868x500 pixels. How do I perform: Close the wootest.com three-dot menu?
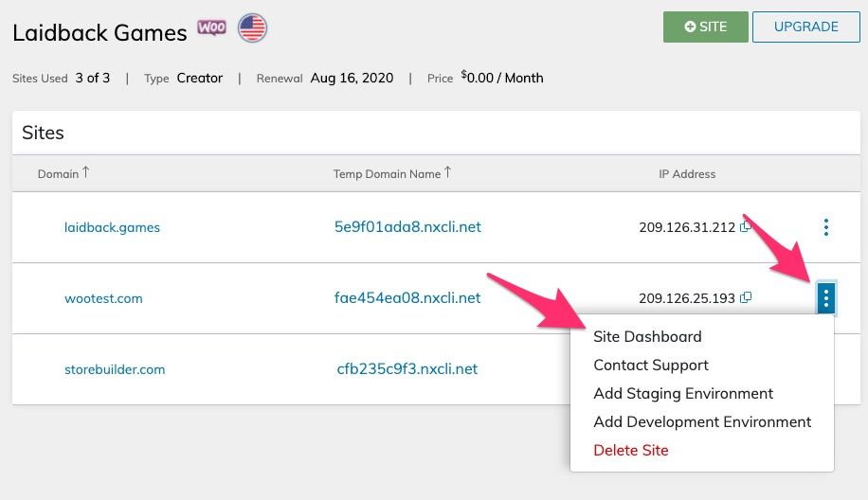[x=826, y=298]
